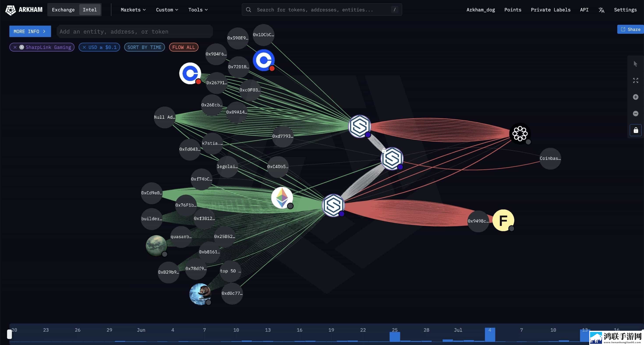Click the Jul 4 timeline bar
Screen dimensions: 644x345
pyautogui.click(x=490, y=335)
